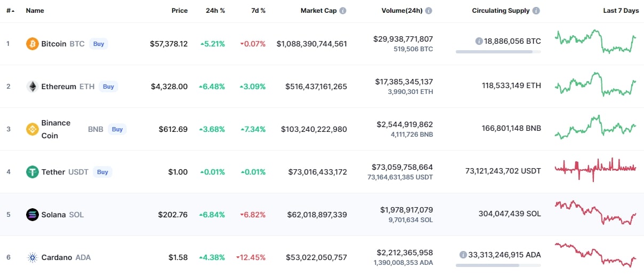Viewport: 644px width, 275px height.
Task: Click the Buy button next to Bitcoin
Action: pyautogui.click(x=99, y=44)
